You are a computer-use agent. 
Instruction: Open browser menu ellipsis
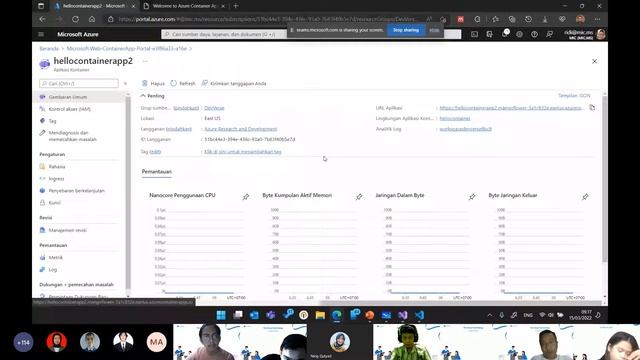point(597,19)
